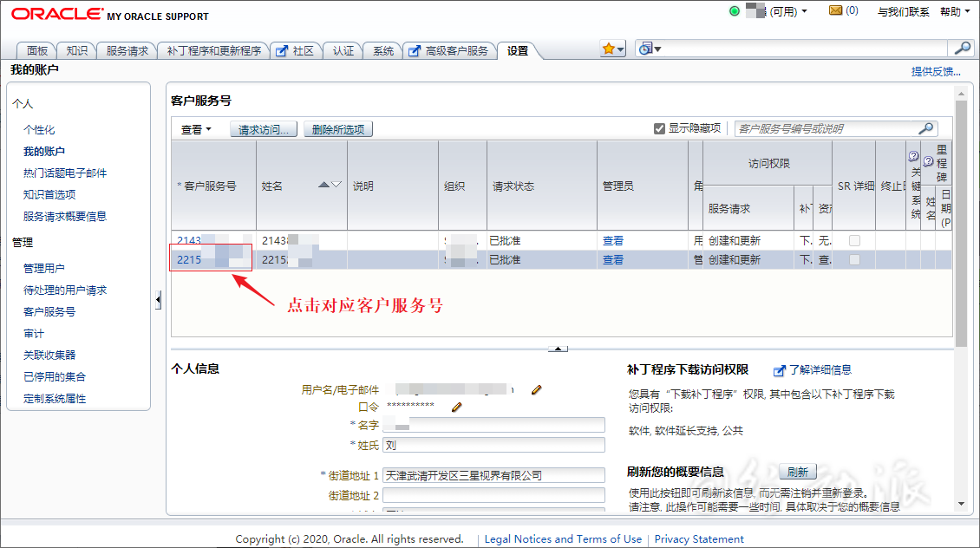The height and width of the screenshot is (548, 980).
Task: Open Legal Notices and Terms of Use
Action: (563, 539)
